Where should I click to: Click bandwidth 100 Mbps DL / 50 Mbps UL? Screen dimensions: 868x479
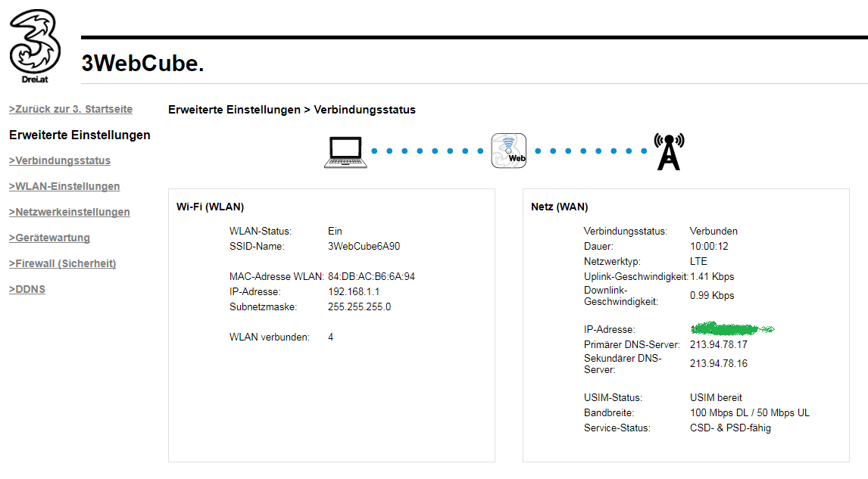pos(750,412)
